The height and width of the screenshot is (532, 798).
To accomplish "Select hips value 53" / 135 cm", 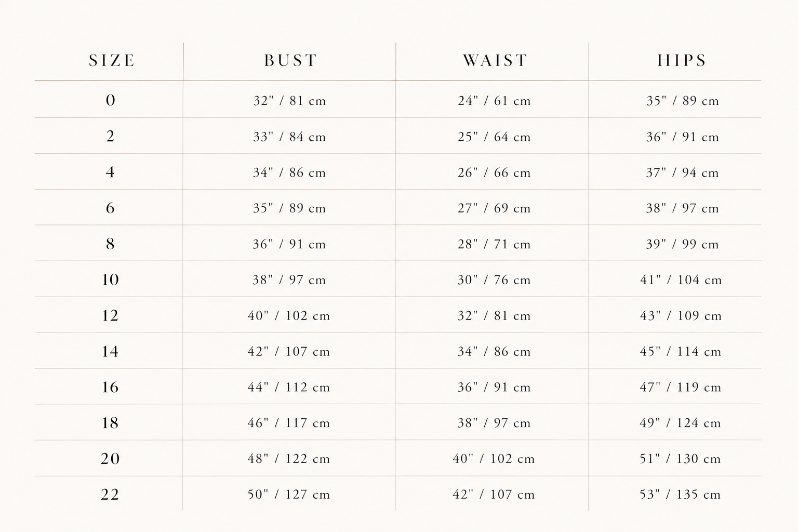I will pos(680,495).
